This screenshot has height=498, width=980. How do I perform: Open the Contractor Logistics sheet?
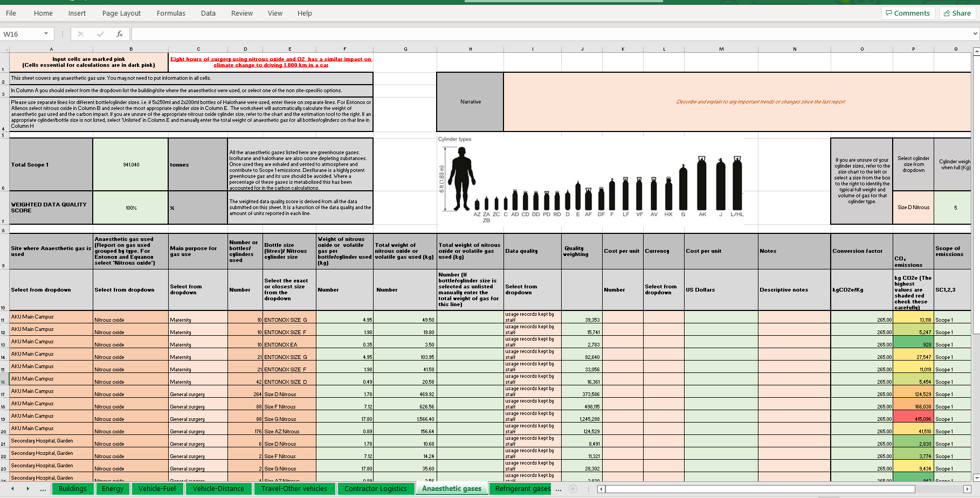[376, 489]
